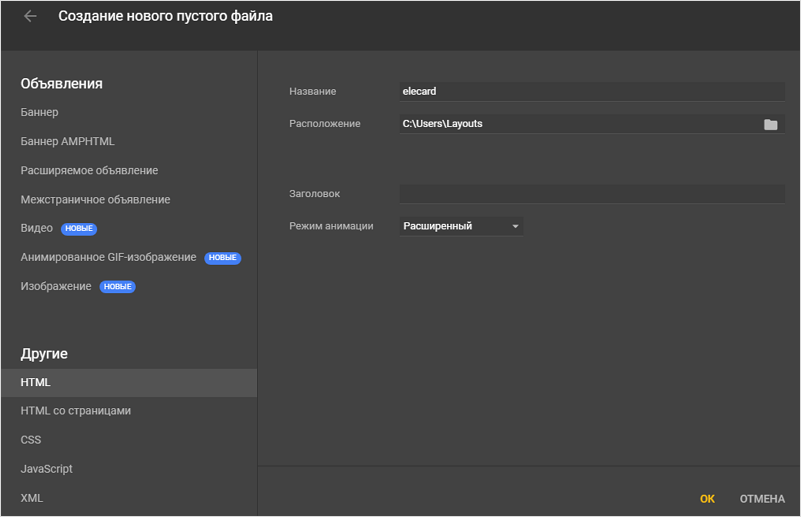Image resolution: width=801 pixels, height=517 pixels.
Task: Click the empty Заголовок input field
Action: click(592, 194)
